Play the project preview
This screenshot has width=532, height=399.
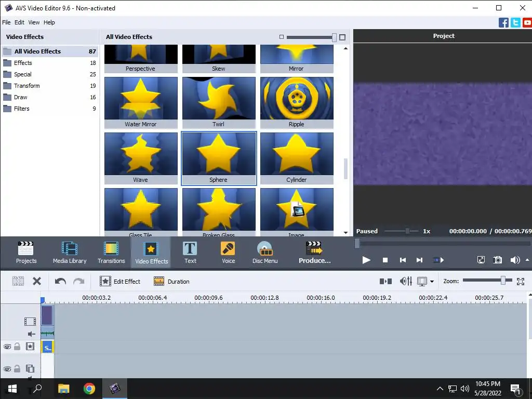click(x=366, y=260)
